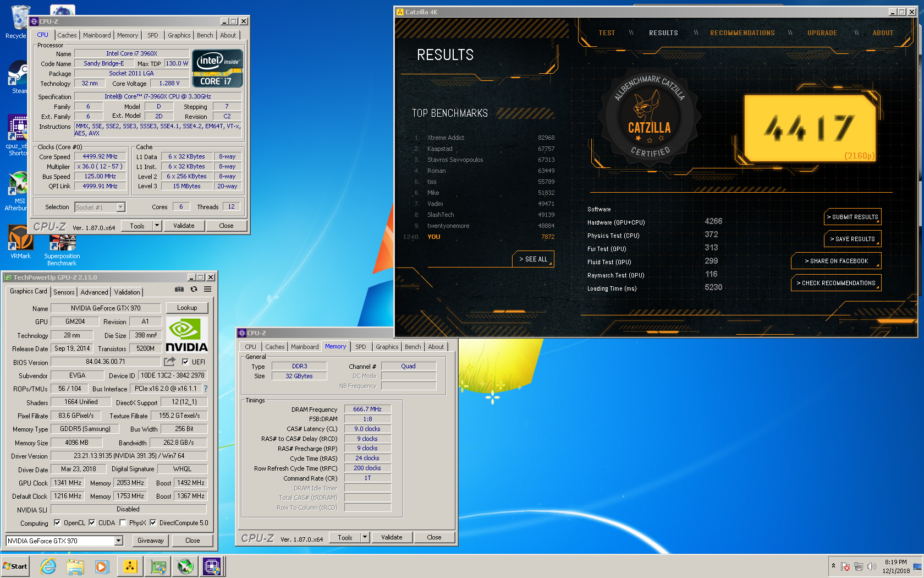The width and height of the screenshot is (924, 578).
Task: Toggle DirectCompute 5.0 checkbox
Action: pos(153,523)
